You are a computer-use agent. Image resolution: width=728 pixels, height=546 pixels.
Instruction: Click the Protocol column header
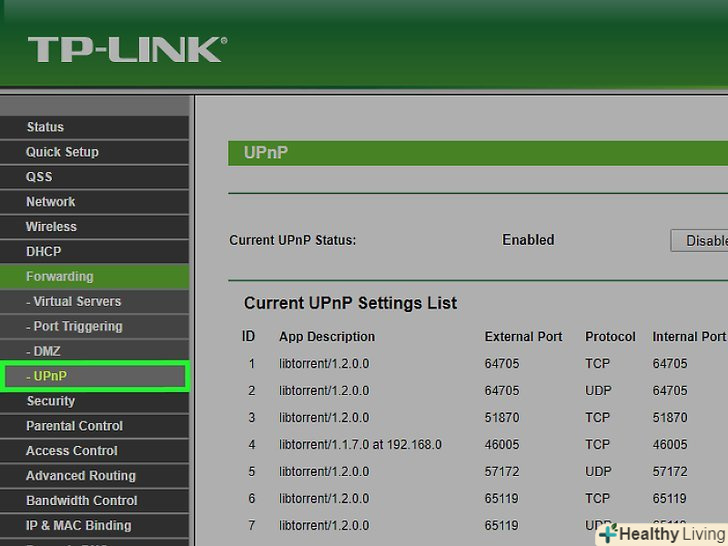click(610, 337)
